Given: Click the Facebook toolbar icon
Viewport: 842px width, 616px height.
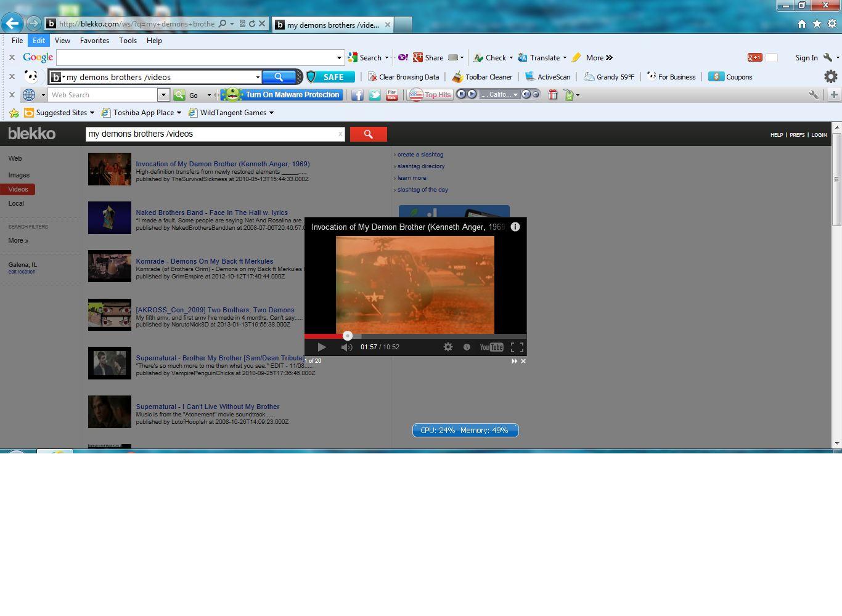Looking at the screenshot, I should coord(358,95).
